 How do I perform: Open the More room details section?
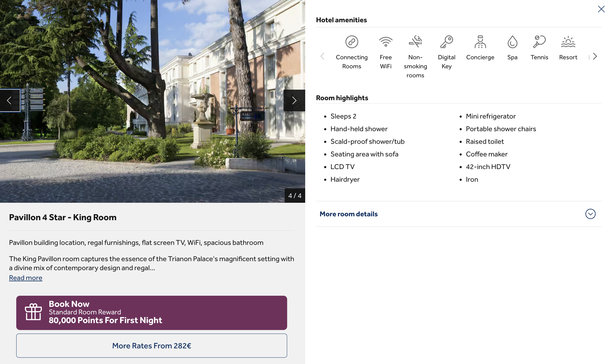349,214
